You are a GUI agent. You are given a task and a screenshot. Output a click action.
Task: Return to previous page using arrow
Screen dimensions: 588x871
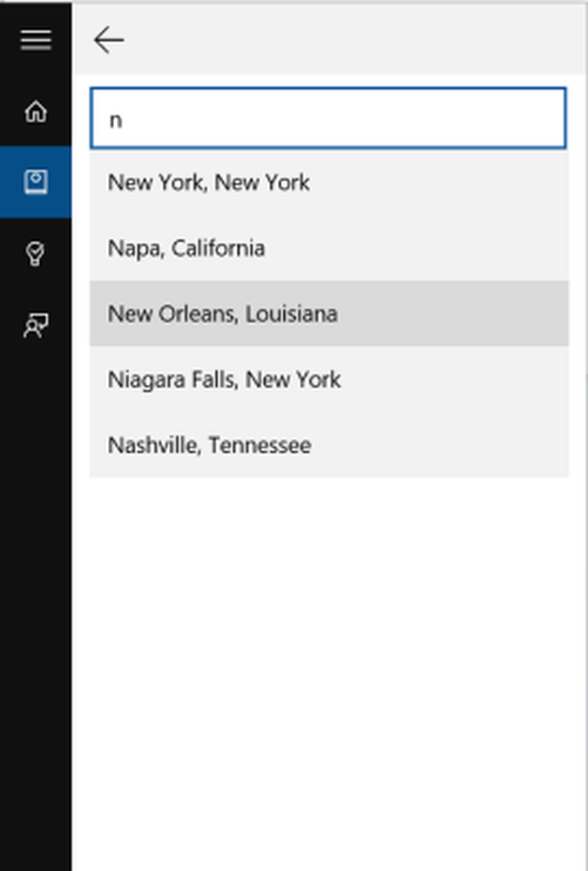pyautogui.click(x=108, y=40)
